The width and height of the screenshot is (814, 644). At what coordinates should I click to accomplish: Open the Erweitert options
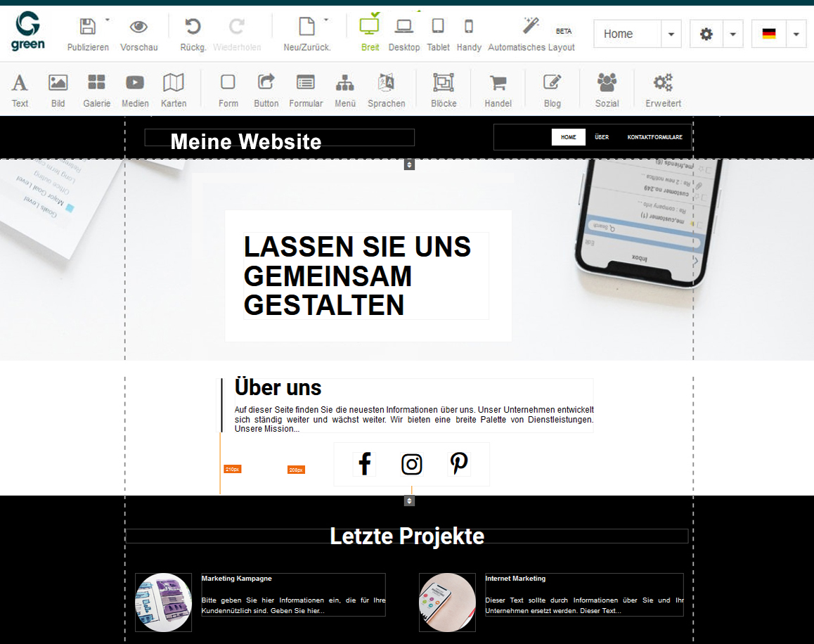tap(661, 89)
